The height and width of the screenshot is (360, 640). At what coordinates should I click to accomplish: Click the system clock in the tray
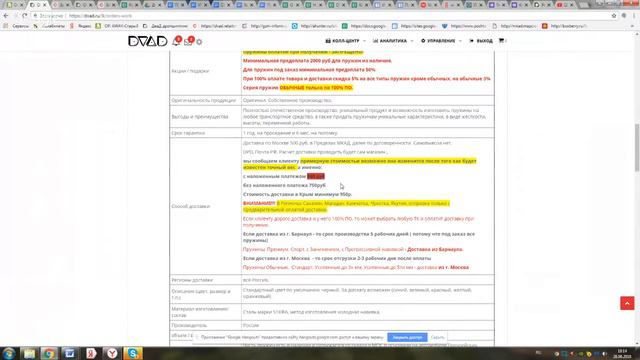(622, 353)
